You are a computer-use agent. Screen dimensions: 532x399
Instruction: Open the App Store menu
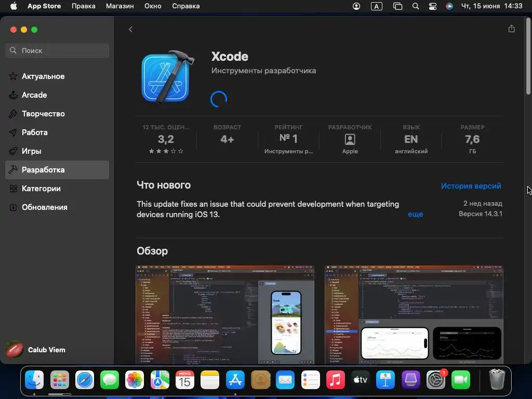click(44, 6)
